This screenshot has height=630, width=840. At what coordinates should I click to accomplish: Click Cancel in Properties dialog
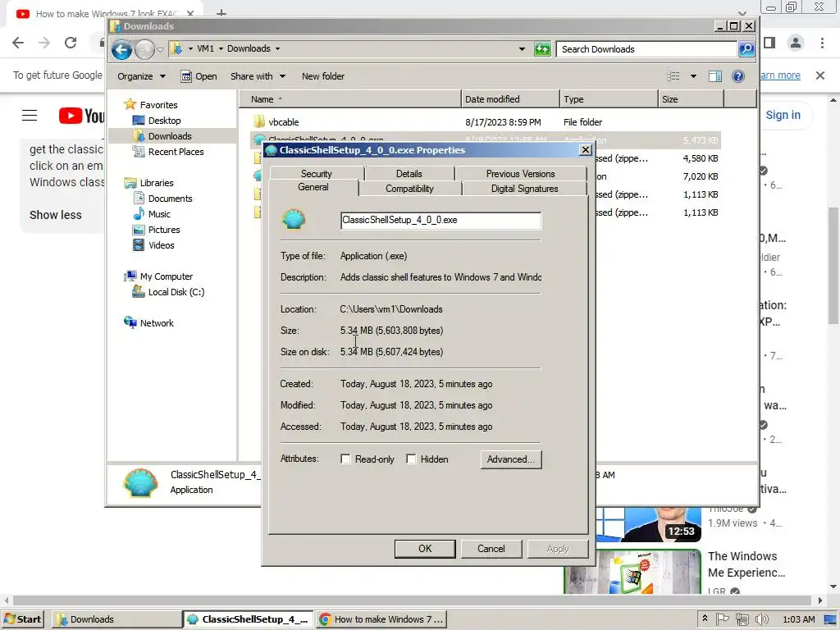[491, 549]
